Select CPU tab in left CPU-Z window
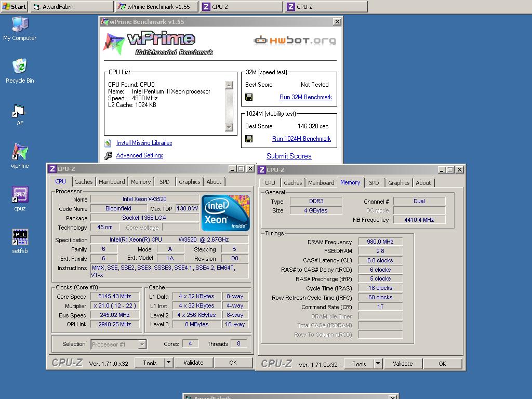Viewport: 532px width, 399px height. pos(60,181)
